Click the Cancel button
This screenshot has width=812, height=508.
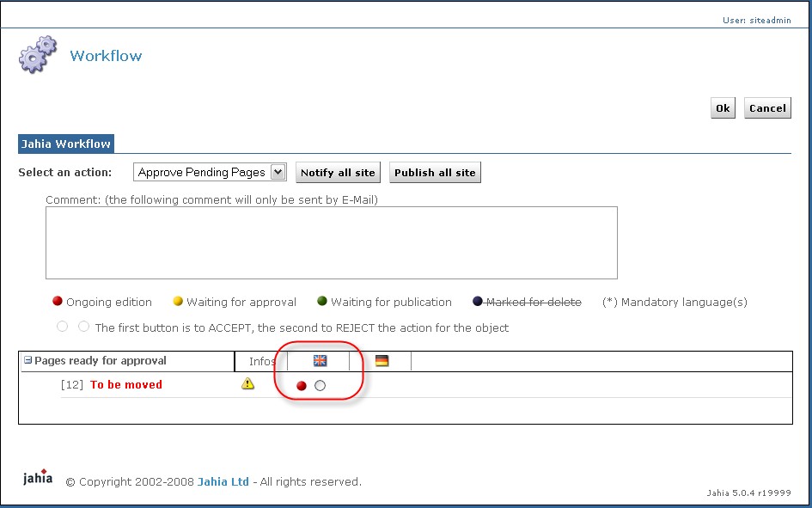coord(767,108)
